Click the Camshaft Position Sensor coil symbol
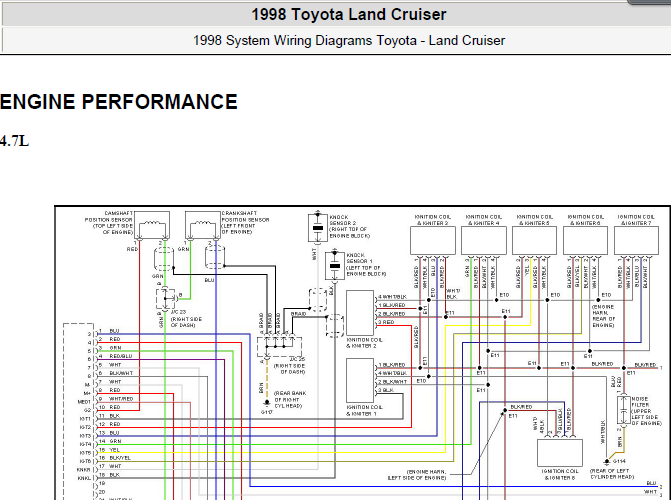 [152, 225]
